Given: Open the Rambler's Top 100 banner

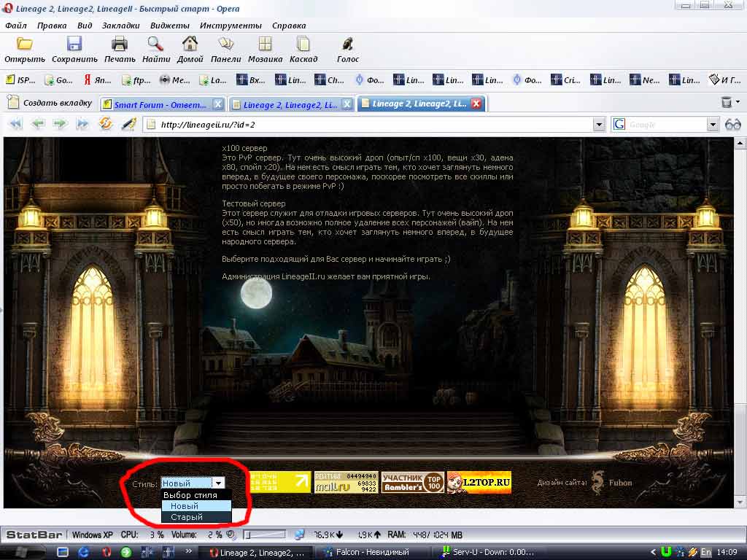Looking at the screenshot, I should [x=413, y=482].
